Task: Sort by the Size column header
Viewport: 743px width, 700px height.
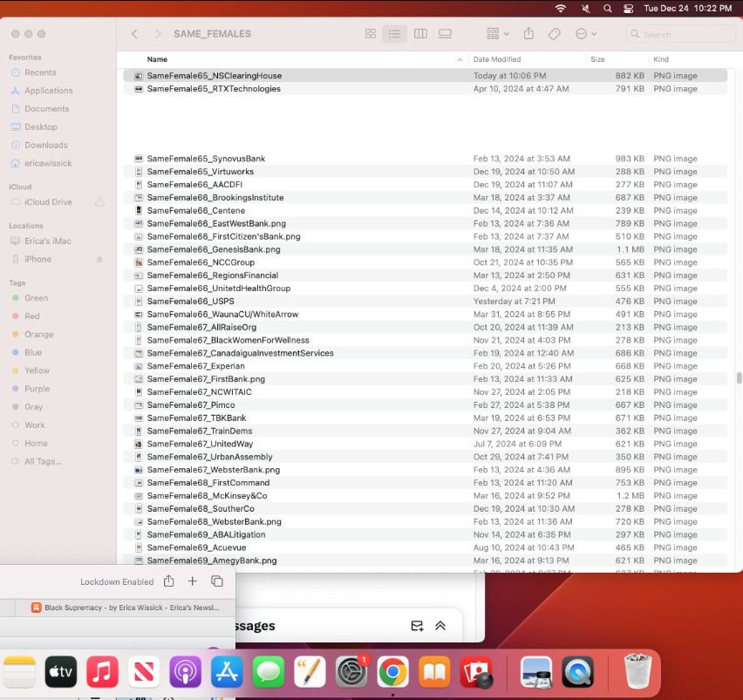Action: [x=597, y=59]
